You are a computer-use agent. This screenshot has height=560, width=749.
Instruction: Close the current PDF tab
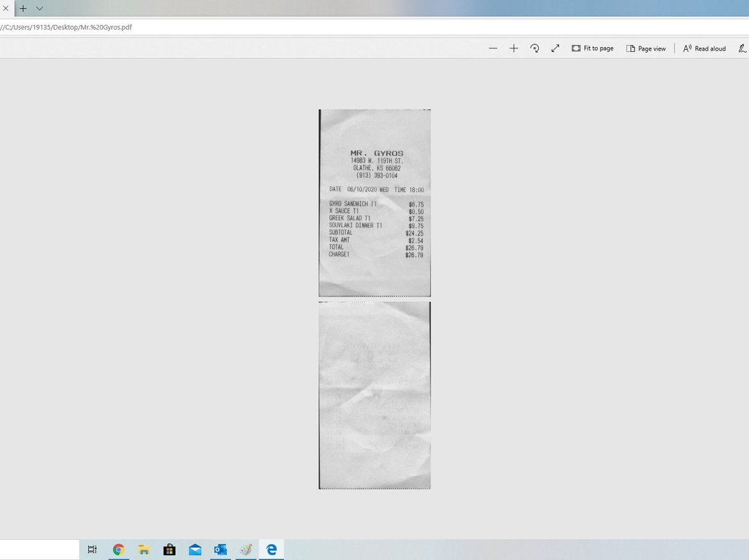pyautogui.click(x=4, y=8)
